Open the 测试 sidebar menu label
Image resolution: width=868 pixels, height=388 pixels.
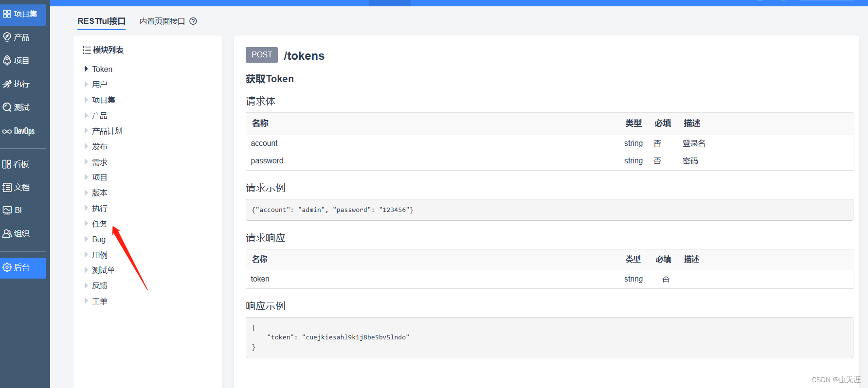(22, 107)
